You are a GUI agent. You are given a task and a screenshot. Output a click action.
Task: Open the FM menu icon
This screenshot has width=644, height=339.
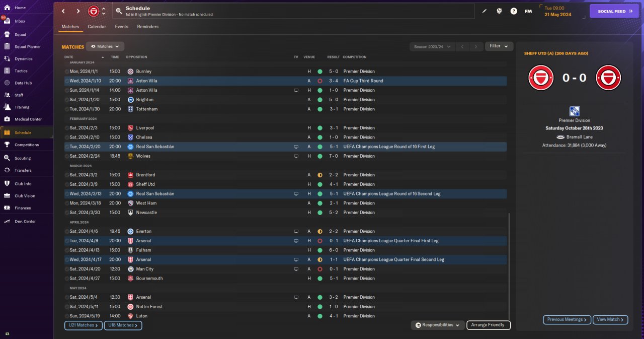click(528, 11)
